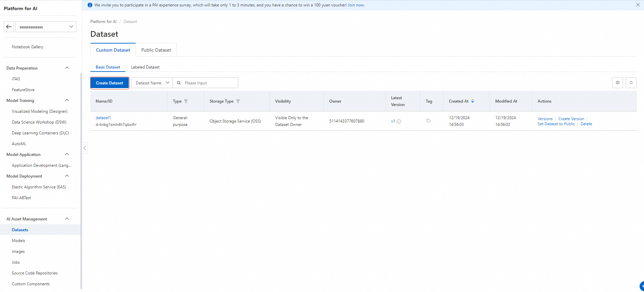Screen dimensions: 644x292
Task: Open the dataset1 name link
Action: point(103,118)
